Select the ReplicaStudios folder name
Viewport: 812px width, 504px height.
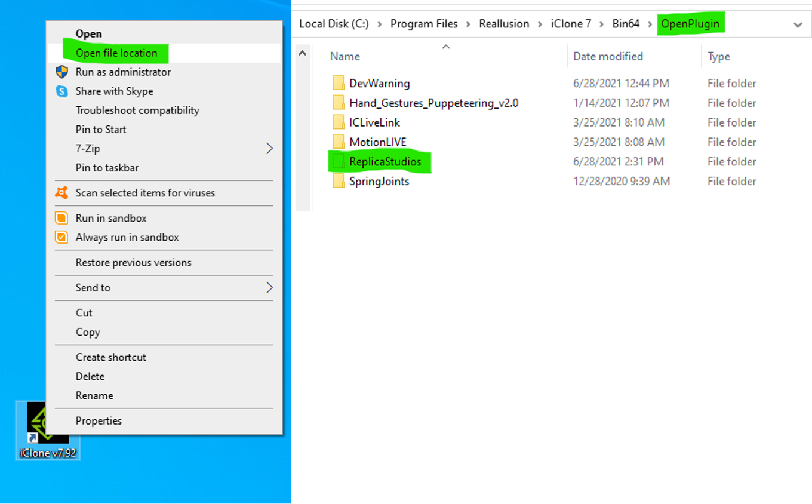point(385,162)
